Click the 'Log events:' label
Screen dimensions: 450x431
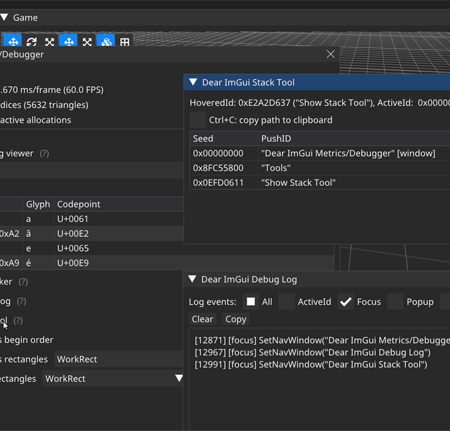(x=212, y=302)
